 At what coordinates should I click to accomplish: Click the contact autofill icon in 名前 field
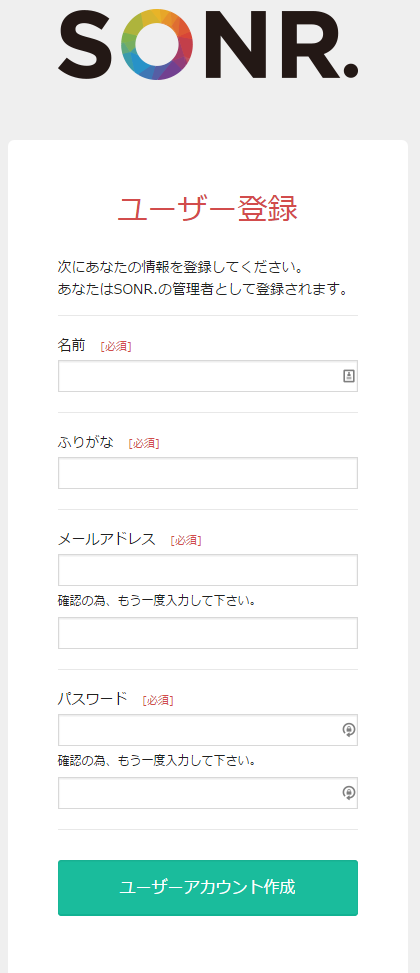click(x=349, y=376)
